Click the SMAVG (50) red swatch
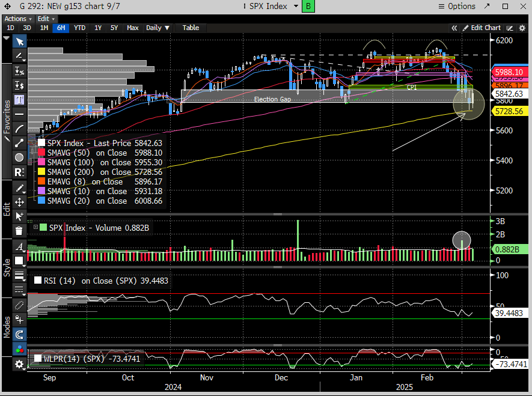 click(41, 153)
